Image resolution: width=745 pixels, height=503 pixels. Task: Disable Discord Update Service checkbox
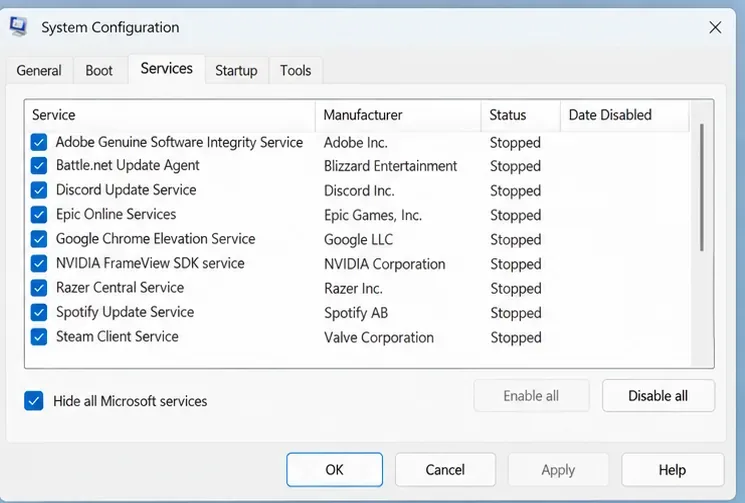click(x=39, y=190)
